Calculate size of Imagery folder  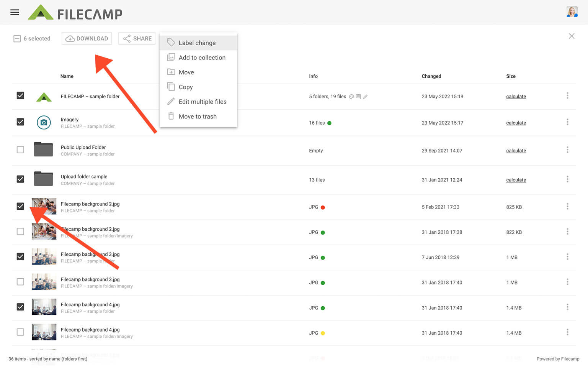516,123
